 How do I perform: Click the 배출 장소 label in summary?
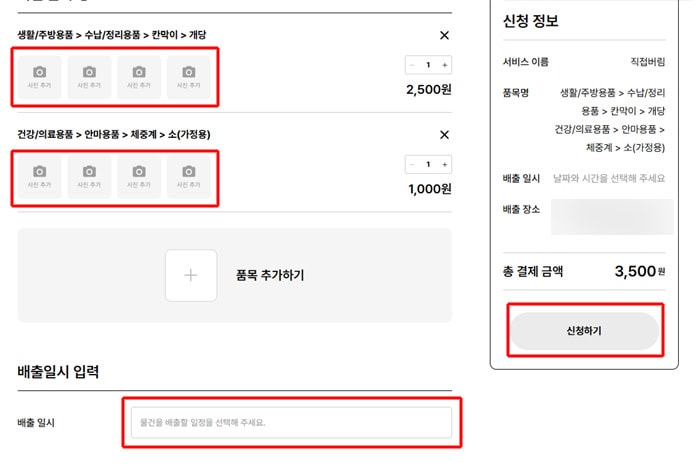521,209
